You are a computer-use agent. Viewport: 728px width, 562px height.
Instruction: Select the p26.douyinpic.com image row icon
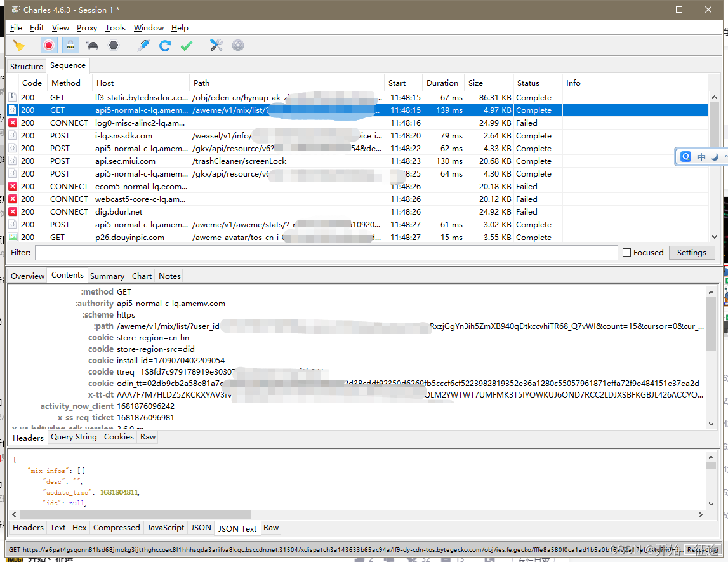(x=13, y=237)
